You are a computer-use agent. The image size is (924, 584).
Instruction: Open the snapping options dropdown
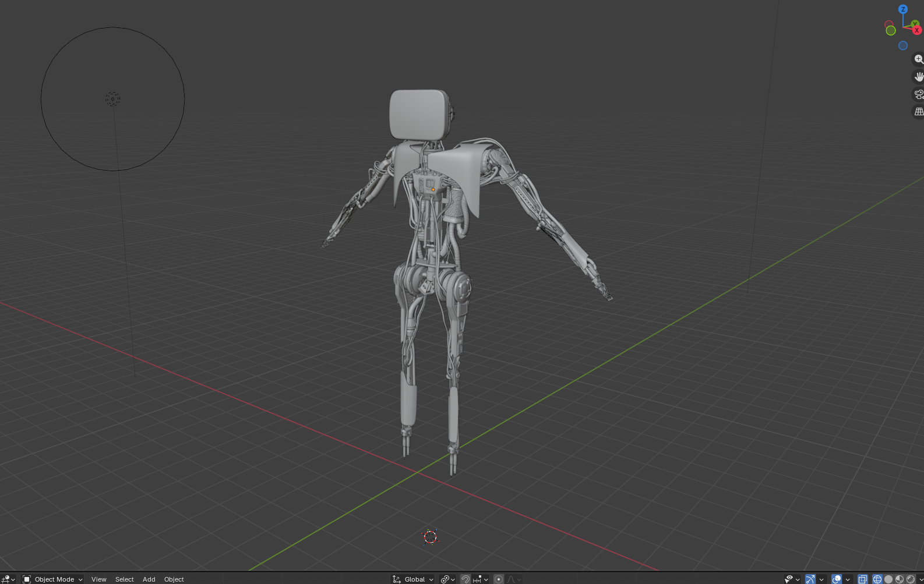(x=481, y=579)
